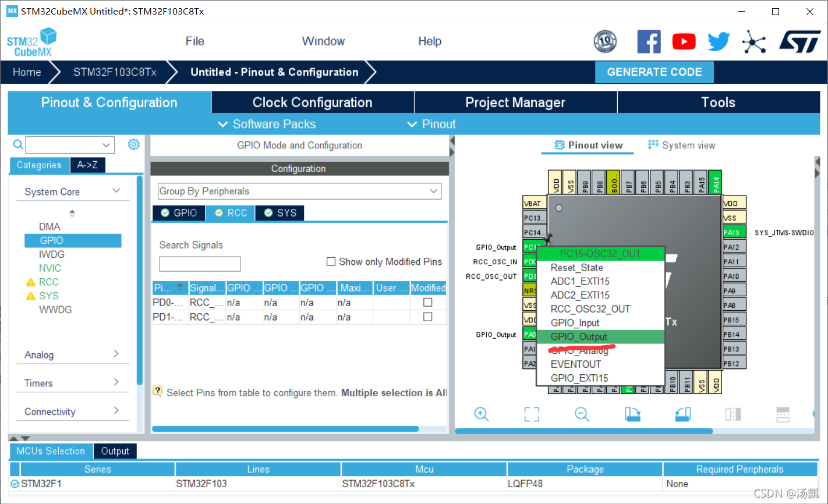Click the category panel vertical scrollbar
The image size is (828, 504).
(x=139, y=279)
